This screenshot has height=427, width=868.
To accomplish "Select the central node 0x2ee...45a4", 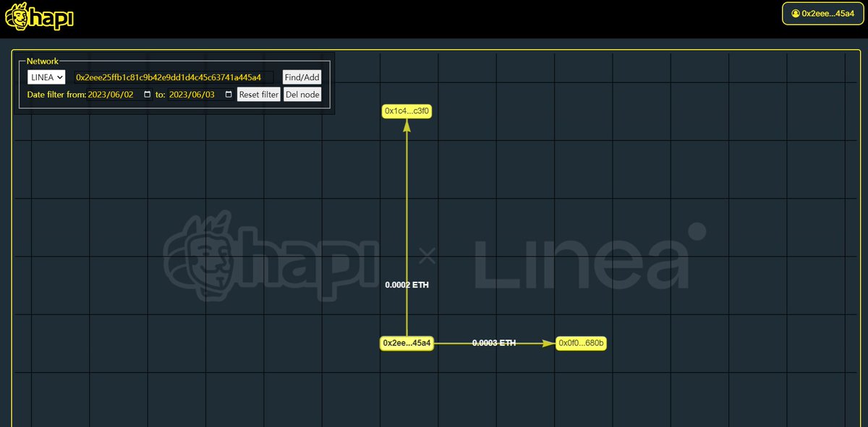I will point(407,343).
